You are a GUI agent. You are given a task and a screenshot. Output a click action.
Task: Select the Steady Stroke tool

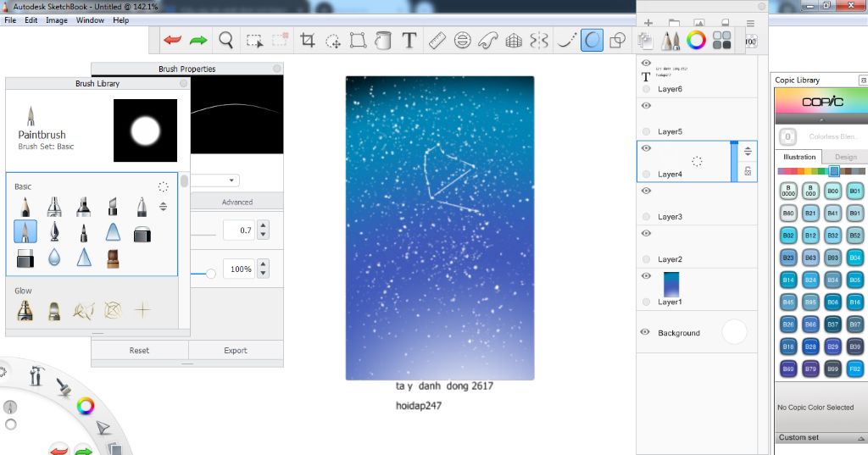566,41
